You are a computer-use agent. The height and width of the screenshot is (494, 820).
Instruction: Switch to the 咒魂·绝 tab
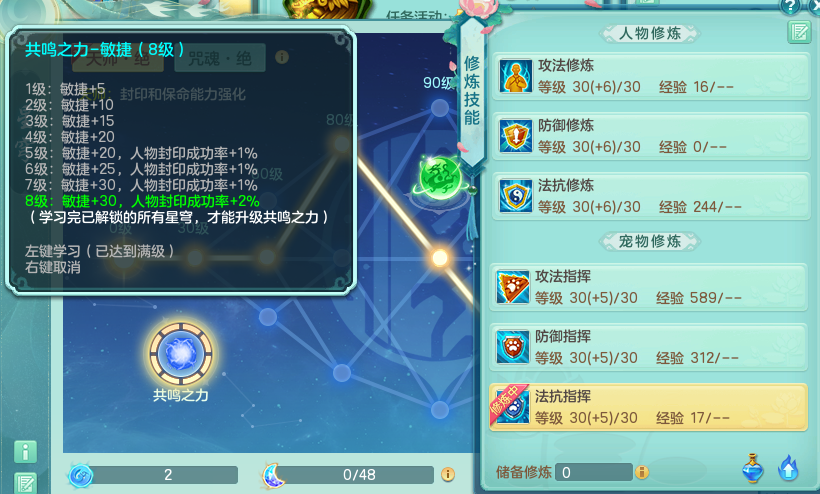point(220,58)
